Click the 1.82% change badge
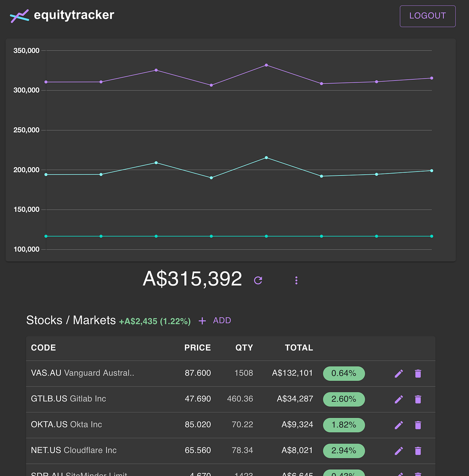The height and width of the screenshot is (476, 469). [x=344, y=425]
